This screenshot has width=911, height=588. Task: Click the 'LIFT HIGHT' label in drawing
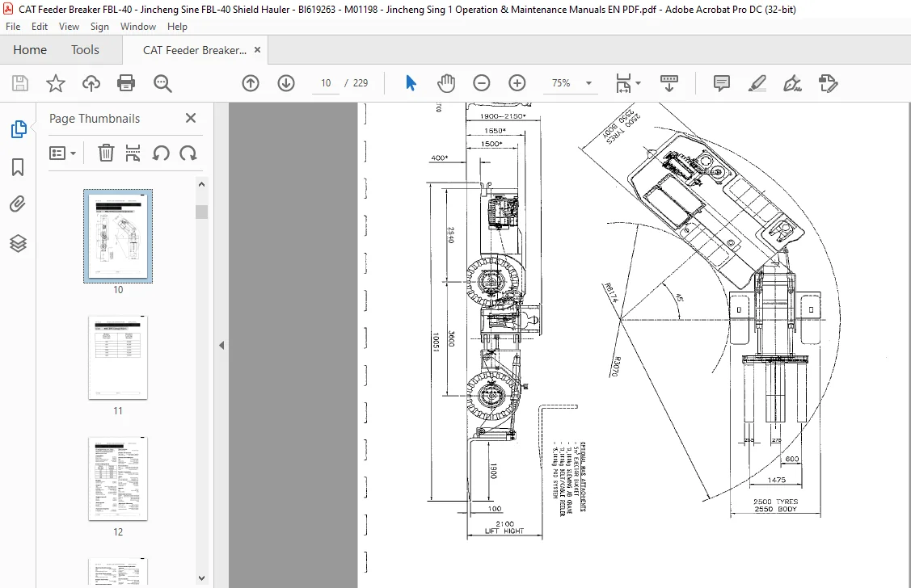[x=504, y=531]
